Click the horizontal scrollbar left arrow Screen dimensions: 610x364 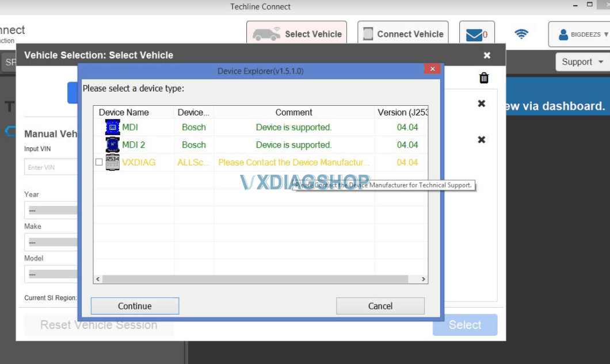pos(98,279)
